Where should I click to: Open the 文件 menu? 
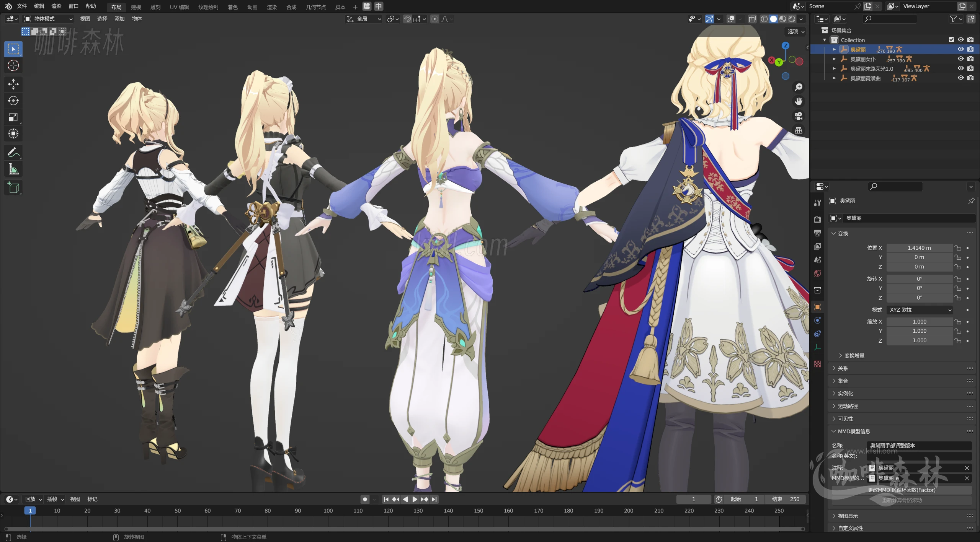click(x=22, y=6)
